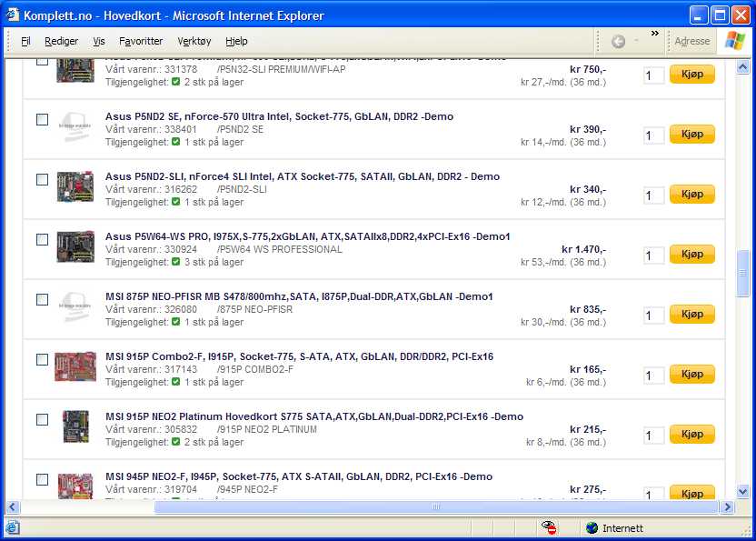Click the Adresse toolbar label
Screen dimensions: 756x541
click(x=691, y=41)
